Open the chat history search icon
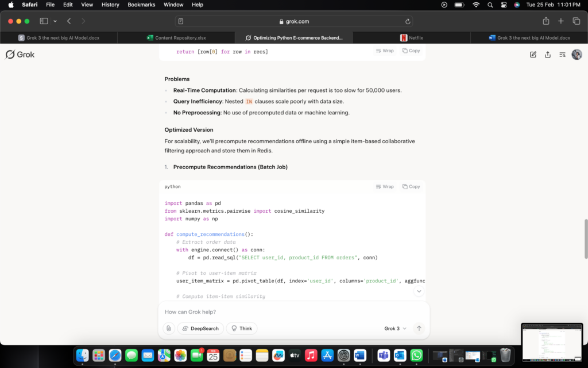Viewport: 588px width, 368px height. tap(562, 55)
